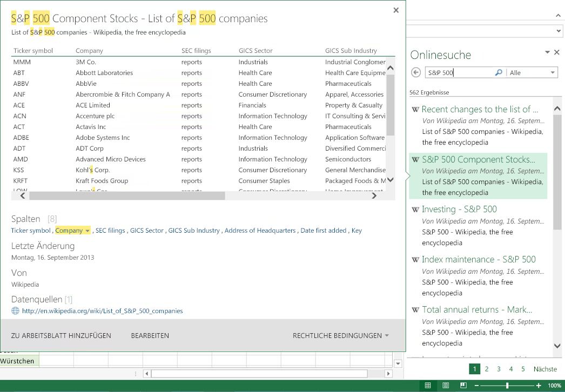Click the globe icon beside data source URL
Image resolution: width=565 pixels, height=392 pixels.
(x=15, y=310)
